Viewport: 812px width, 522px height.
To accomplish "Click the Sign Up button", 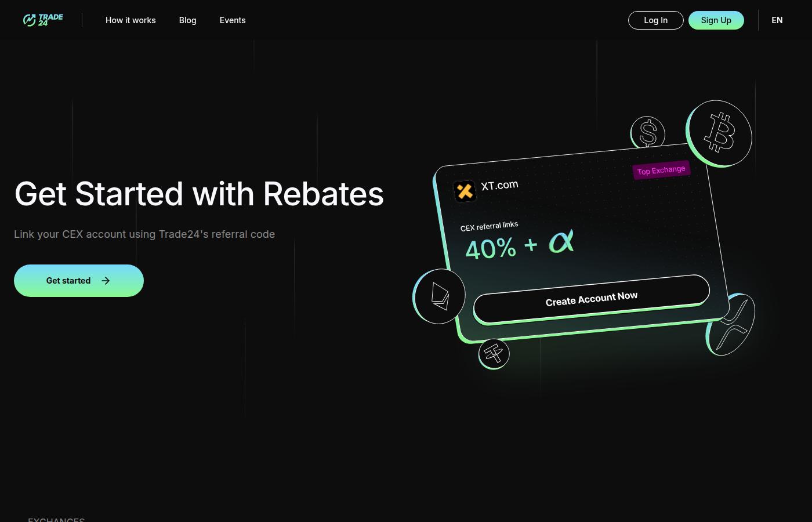I will (716, 20).
